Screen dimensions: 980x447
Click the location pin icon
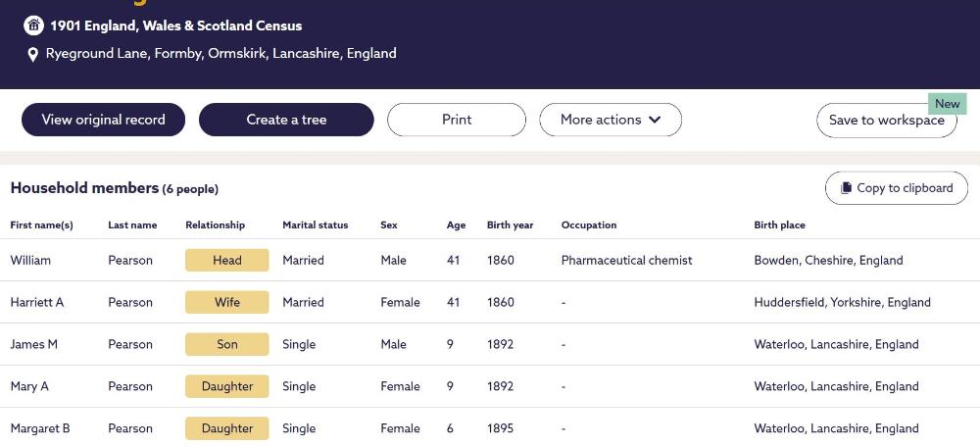pyautogui.click(x=32, y=55)
